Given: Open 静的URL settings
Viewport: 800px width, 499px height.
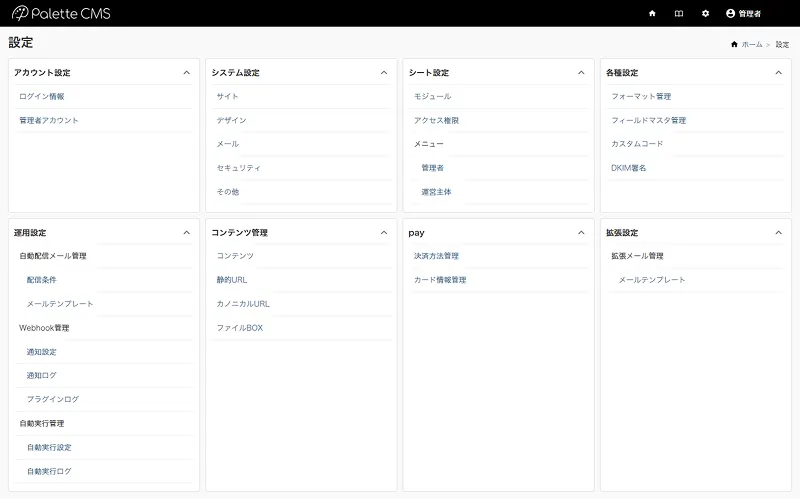Looking at the screenshot, I should 232,280.
